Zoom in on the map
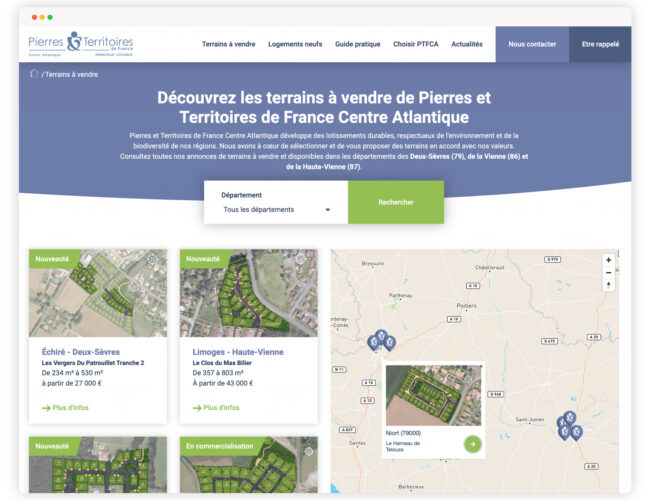This screenshot has width=650, height=500. point(608,260)
